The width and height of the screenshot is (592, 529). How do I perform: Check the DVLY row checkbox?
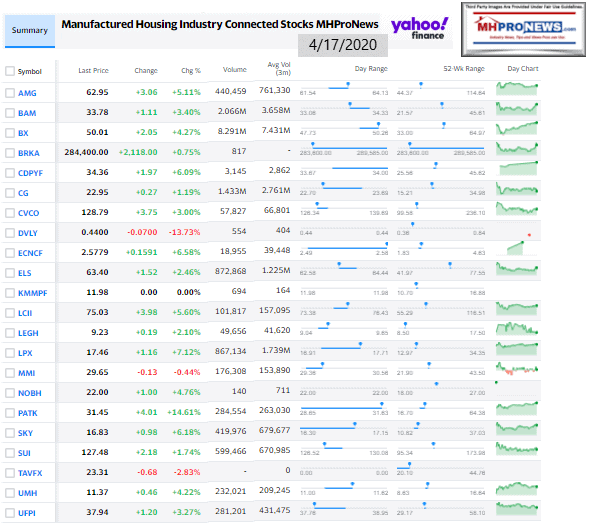(x=10, y=233)
